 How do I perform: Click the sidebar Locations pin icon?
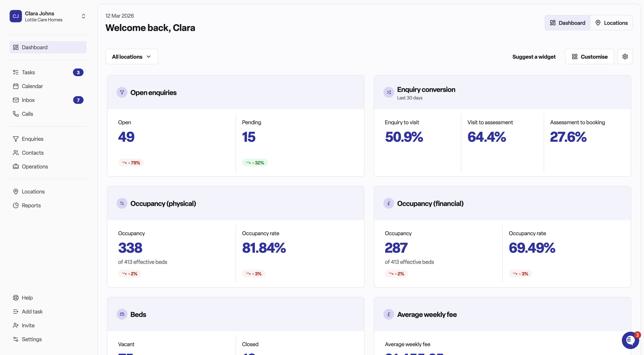point(16,192)
